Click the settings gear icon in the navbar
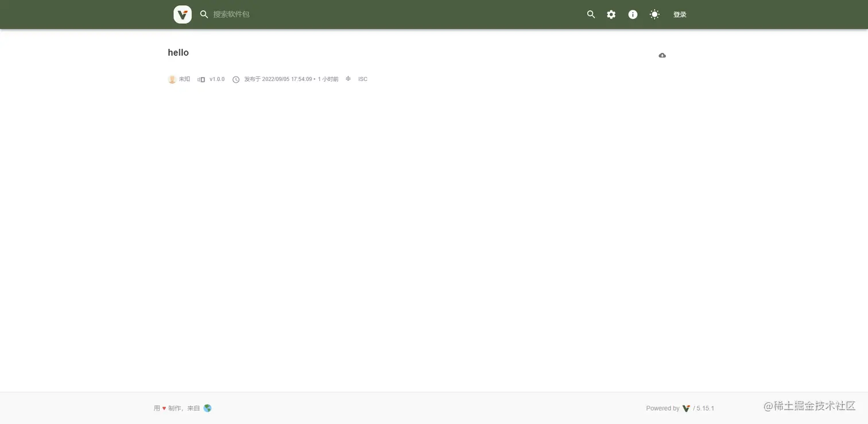Image resolution: width=868 pixels, height=424 pixels. [x=611, y=14]
